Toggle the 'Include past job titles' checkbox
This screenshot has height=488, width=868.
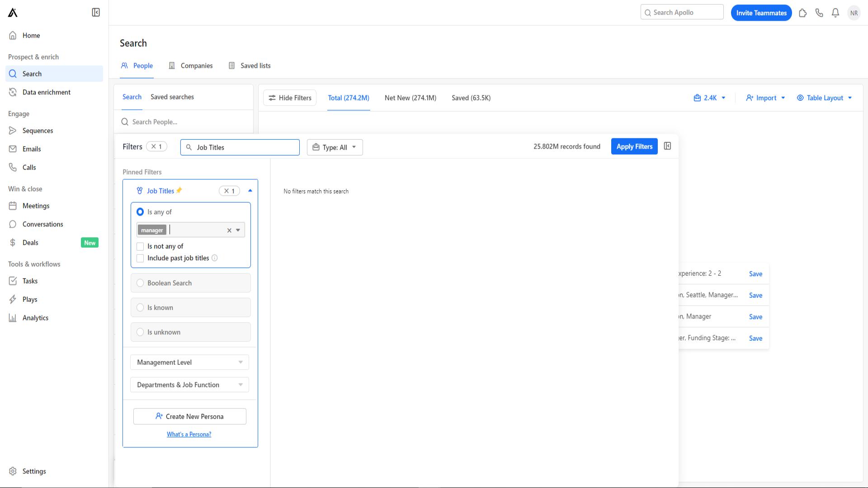coord(140,258)
